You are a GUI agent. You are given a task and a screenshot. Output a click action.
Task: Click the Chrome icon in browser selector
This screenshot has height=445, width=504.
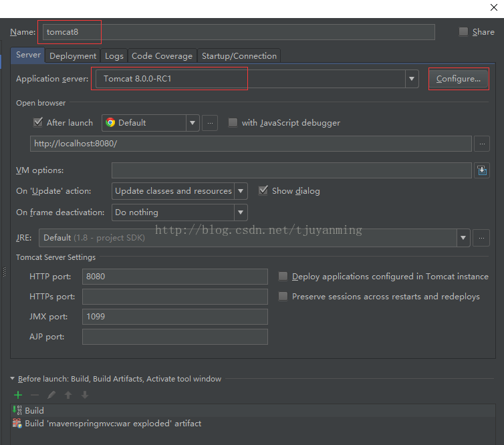(110, 122)
